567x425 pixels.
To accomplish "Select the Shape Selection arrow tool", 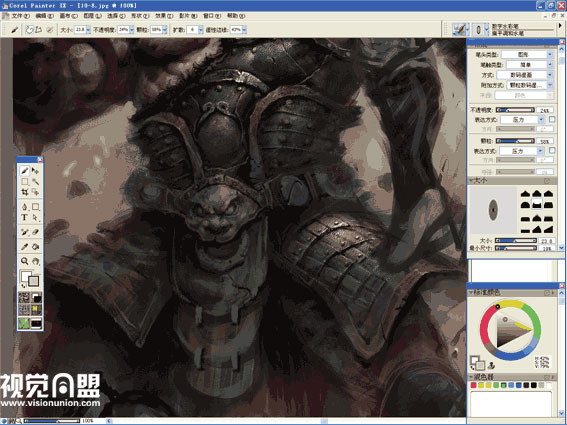I will click(35, 217).
